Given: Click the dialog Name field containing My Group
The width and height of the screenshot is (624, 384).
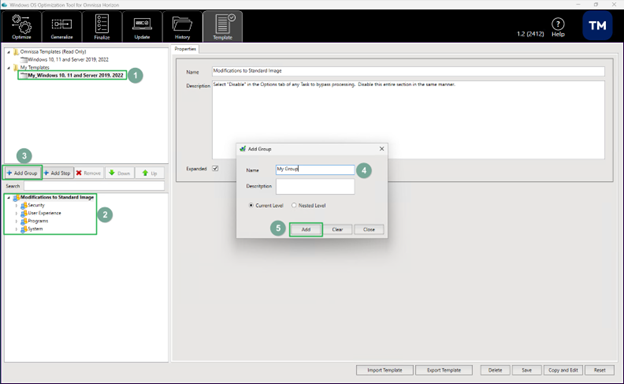Looking at the screenshot, I should tap(315, 170).
